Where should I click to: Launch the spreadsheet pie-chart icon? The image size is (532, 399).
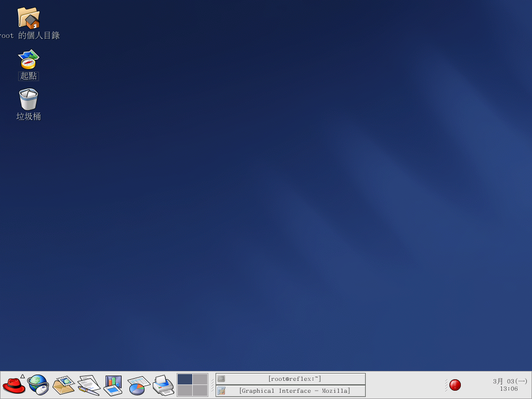tap(138, 385)
